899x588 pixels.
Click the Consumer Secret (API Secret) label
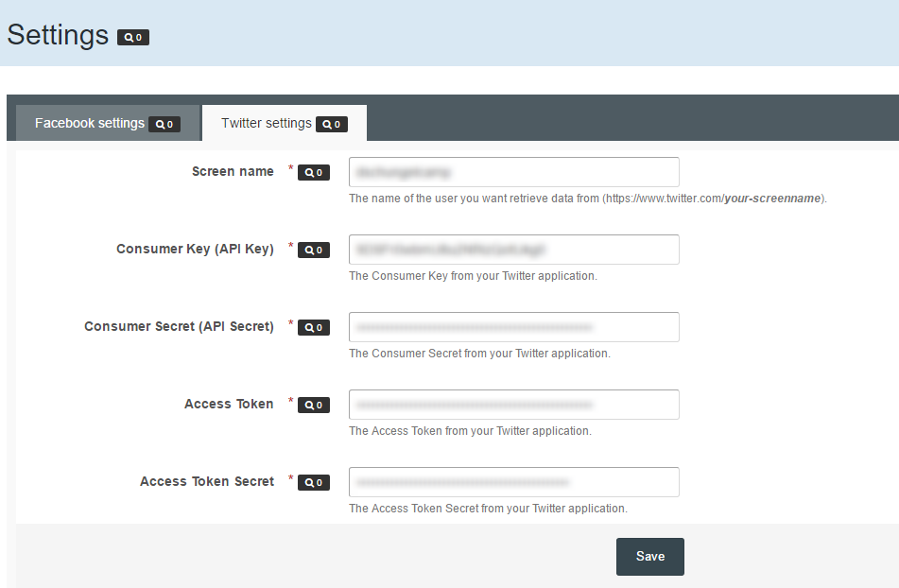coord(179,326)
